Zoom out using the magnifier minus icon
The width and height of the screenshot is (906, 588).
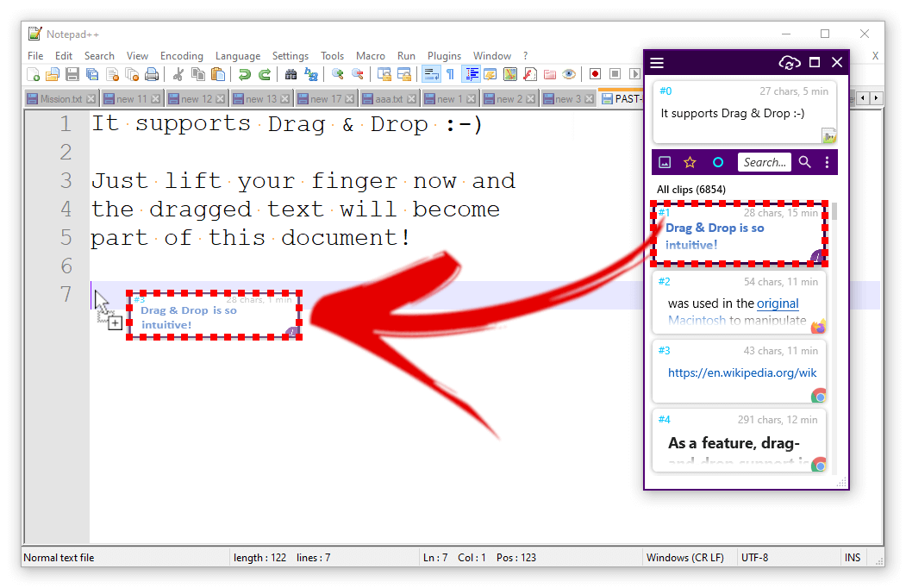coord(358,74)
